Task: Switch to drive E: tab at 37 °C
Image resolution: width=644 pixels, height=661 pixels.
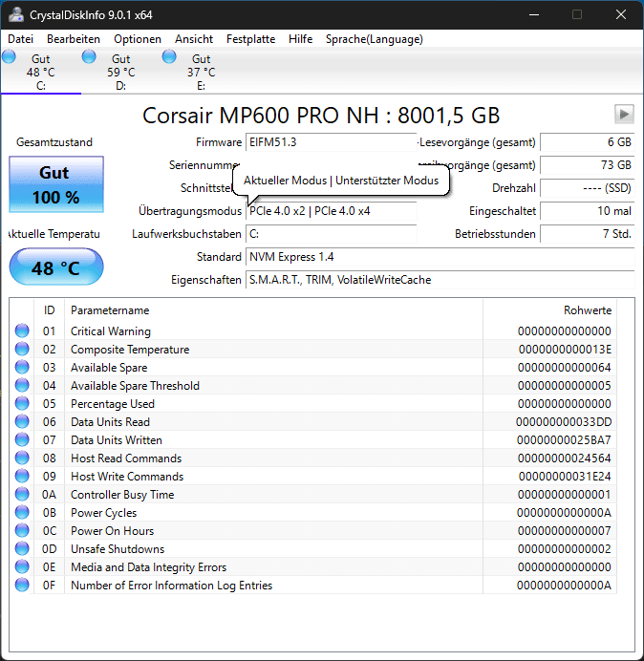Action: coord(202,72)
